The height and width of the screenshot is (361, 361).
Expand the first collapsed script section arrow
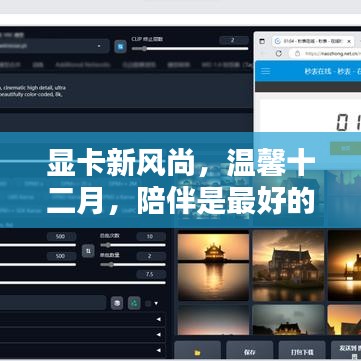159,319
